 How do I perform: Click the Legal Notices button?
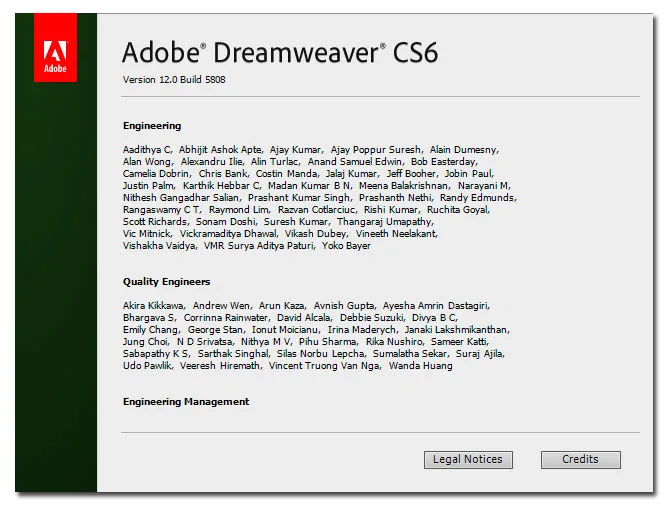[x=468, y=460]
